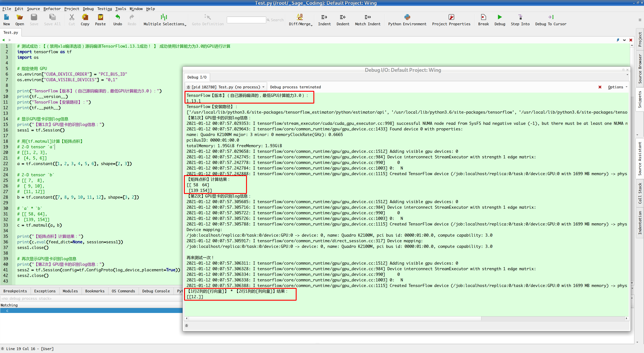
Task: Click the bug icon below Debug I/O output
Action: [x=187, y=325]
